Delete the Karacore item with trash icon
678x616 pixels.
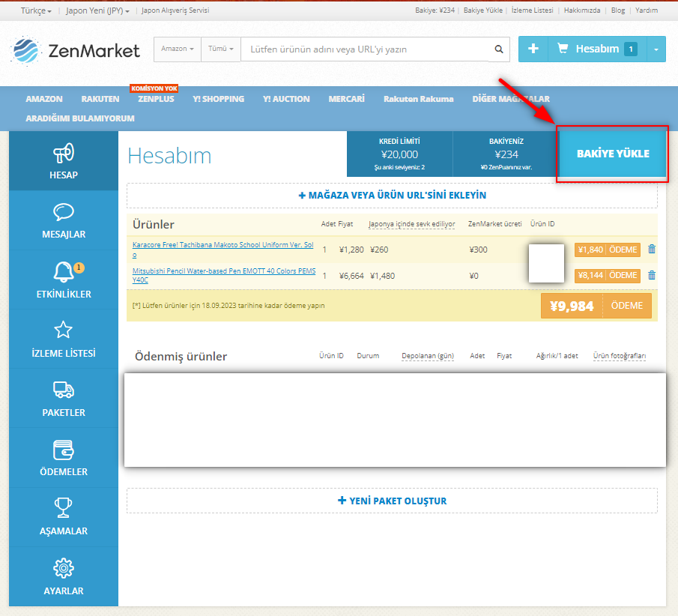pyautogui.click(x=652, y=249)
